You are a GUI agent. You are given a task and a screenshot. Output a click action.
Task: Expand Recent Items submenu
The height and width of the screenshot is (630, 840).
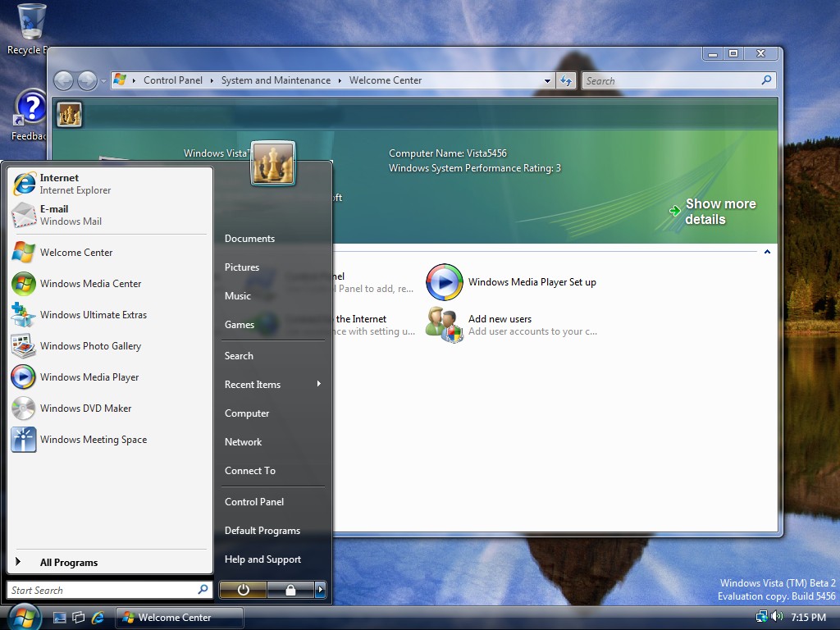pos(273,384)
